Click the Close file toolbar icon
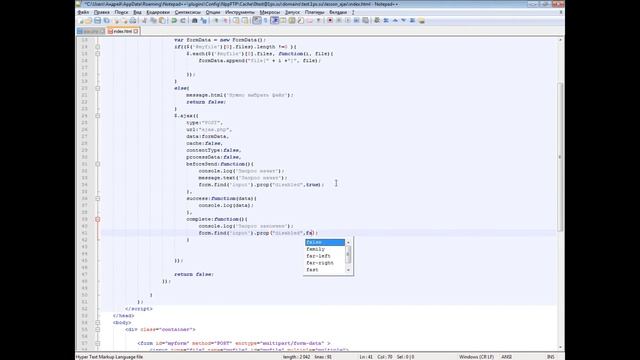 [116, 20]
